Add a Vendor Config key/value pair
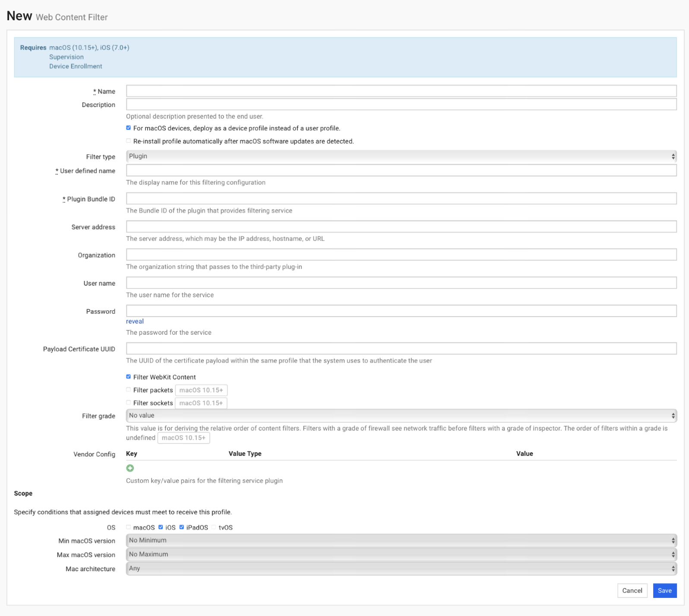The width and height of the screenshot is (689, 616). click(130, 468)
